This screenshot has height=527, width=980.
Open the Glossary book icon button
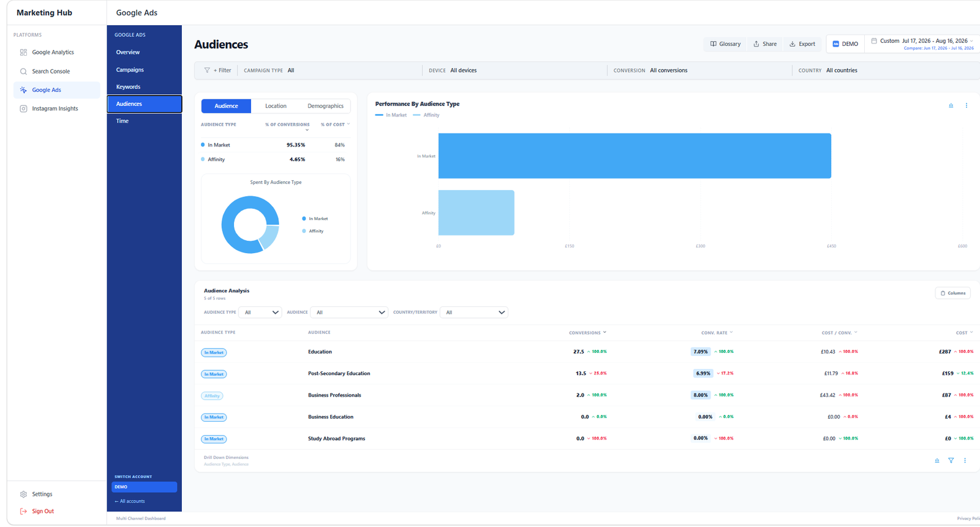click(725, 44)
